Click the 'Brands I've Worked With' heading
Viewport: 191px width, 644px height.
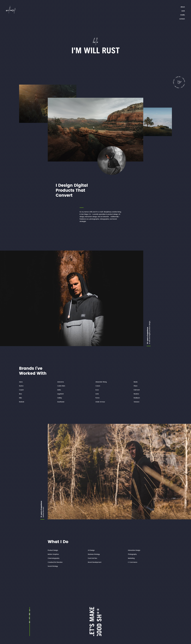click(33, 371)
